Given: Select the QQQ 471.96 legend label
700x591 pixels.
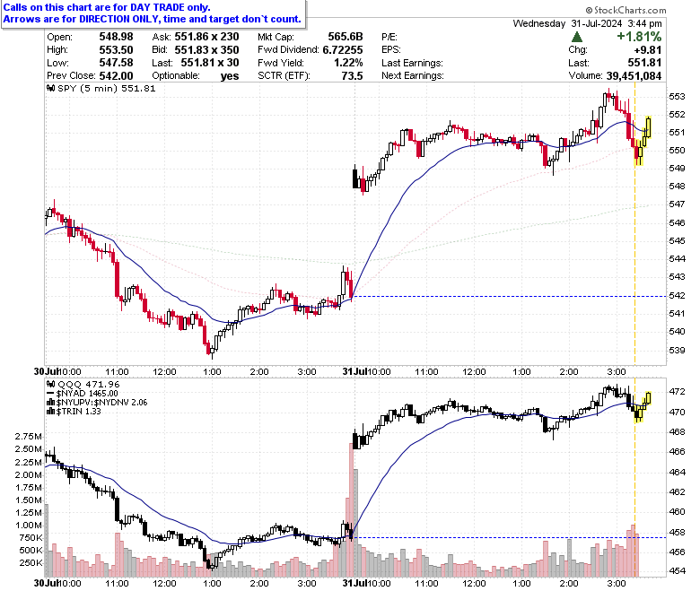Looking at the screenshot, I should tap(89, 384).
